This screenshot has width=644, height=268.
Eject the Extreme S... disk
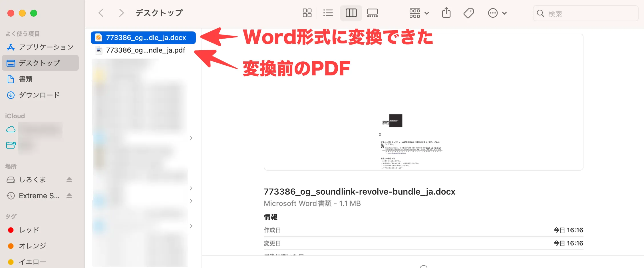pos(69,196)
